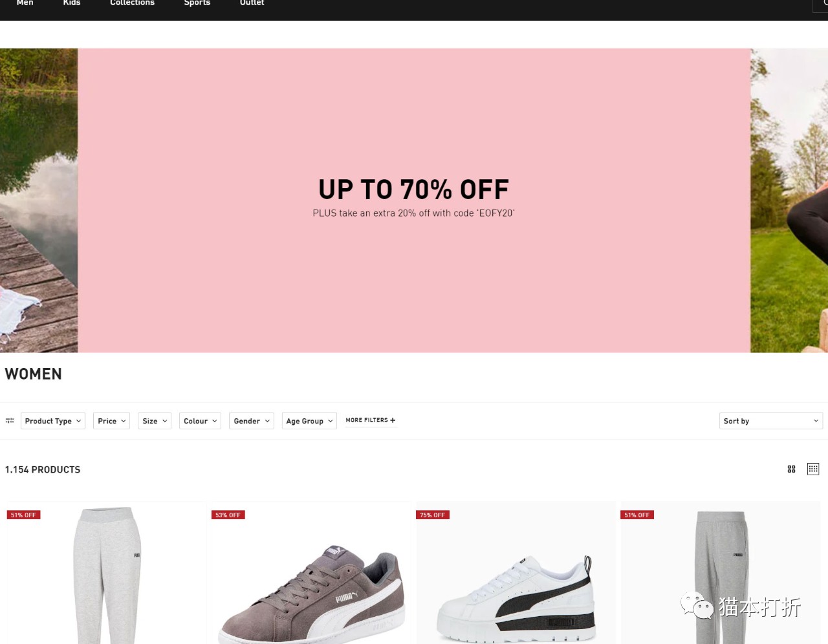Click the plus icon beside More Filters
The height and width of the screenshot is (644, 828).
393,420
